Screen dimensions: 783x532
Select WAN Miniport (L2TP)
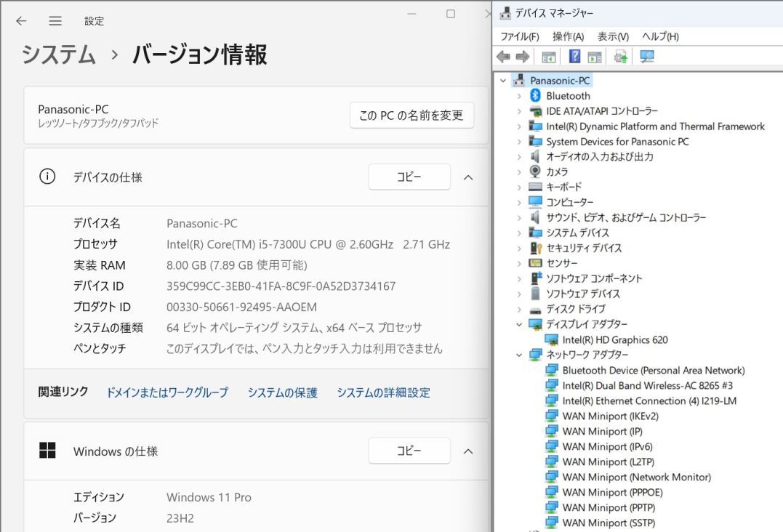tap(609, 462)
